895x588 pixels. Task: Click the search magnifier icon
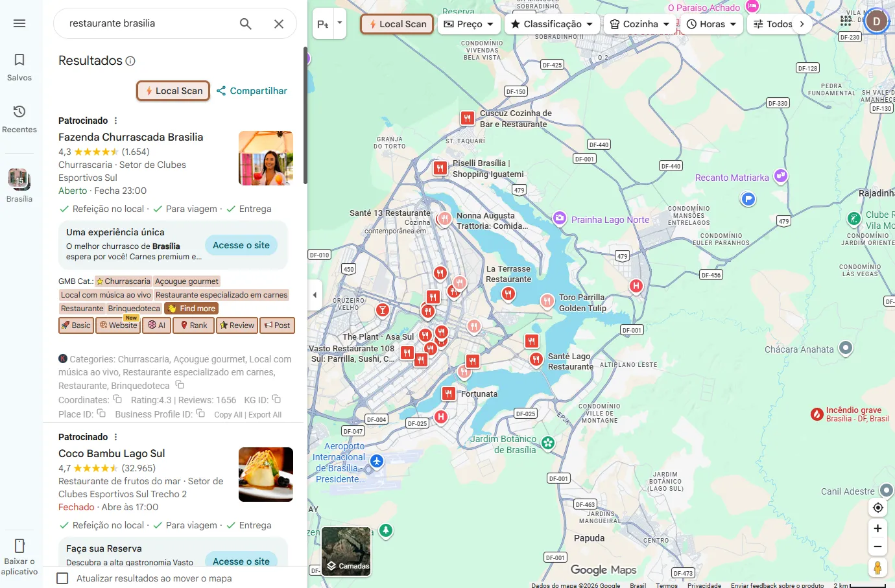pyautogui.click(x=246, y=24)
